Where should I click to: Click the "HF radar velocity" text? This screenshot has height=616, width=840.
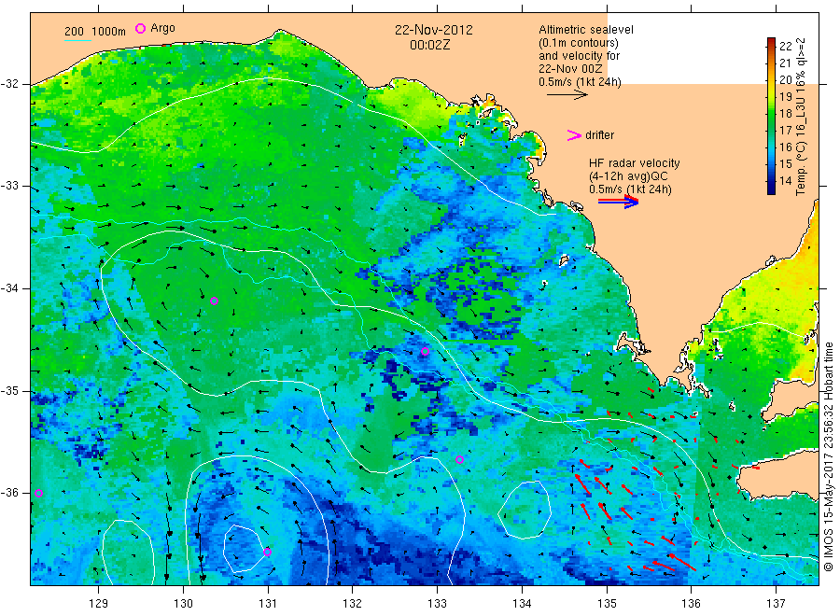click(x=635, y=162)
